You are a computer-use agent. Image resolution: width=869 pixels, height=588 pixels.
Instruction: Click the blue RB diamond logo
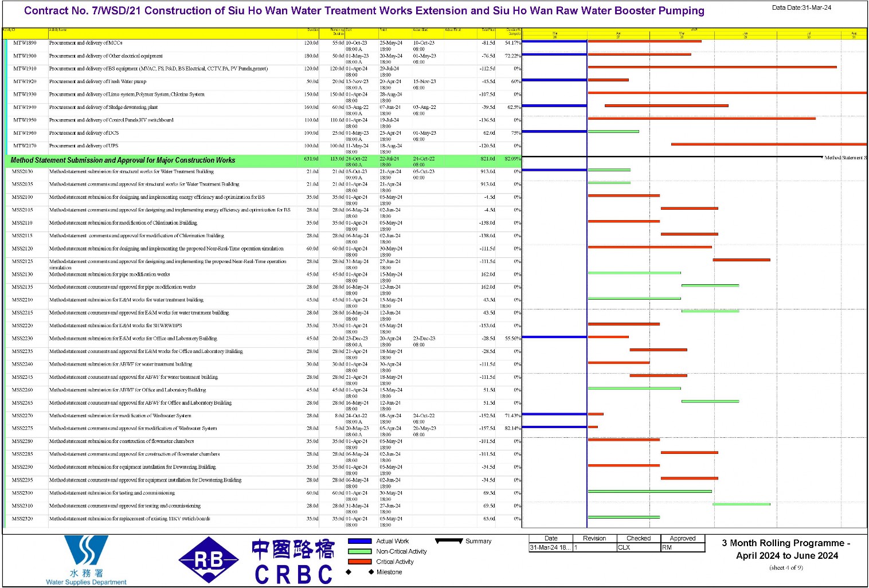(x=209, y=560)
